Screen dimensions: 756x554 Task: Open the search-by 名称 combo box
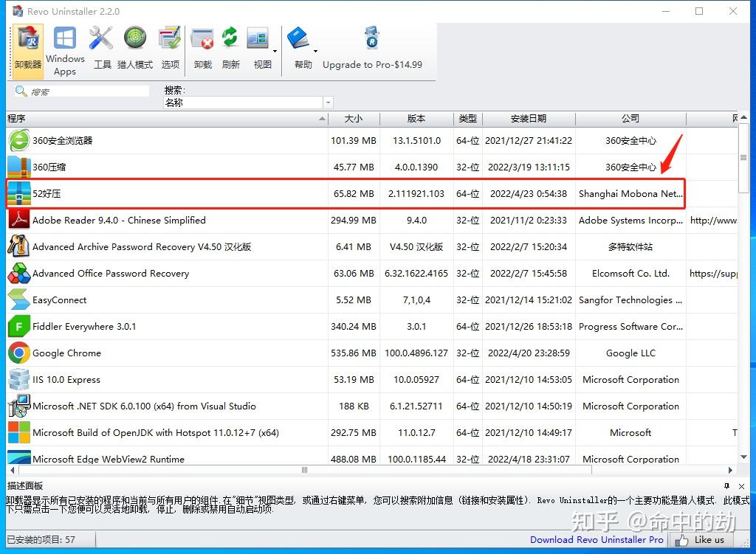coord(248,103)
